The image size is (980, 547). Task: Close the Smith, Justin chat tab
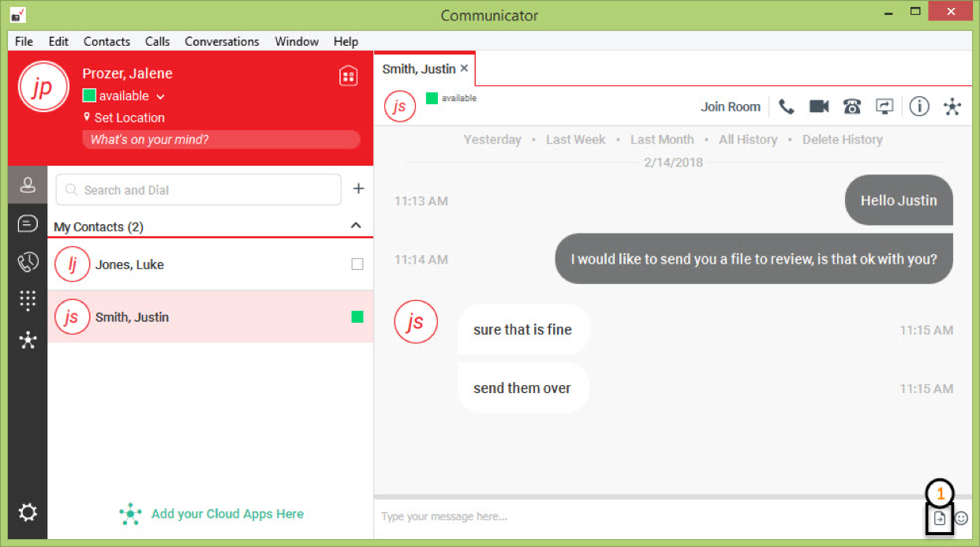tap(464, 69)
